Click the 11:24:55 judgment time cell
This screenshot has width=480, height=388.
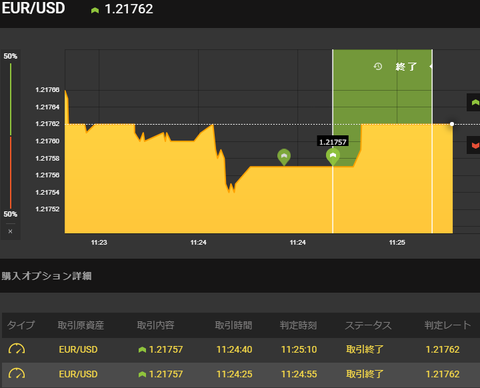tap(299, 374)
